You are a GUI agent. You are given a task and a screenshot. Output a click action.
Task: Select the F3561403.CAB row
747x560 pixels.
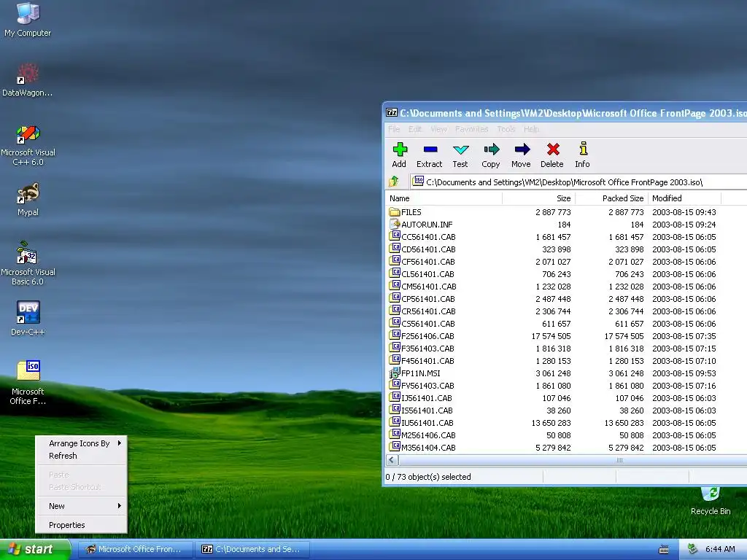tap(566, 348)
